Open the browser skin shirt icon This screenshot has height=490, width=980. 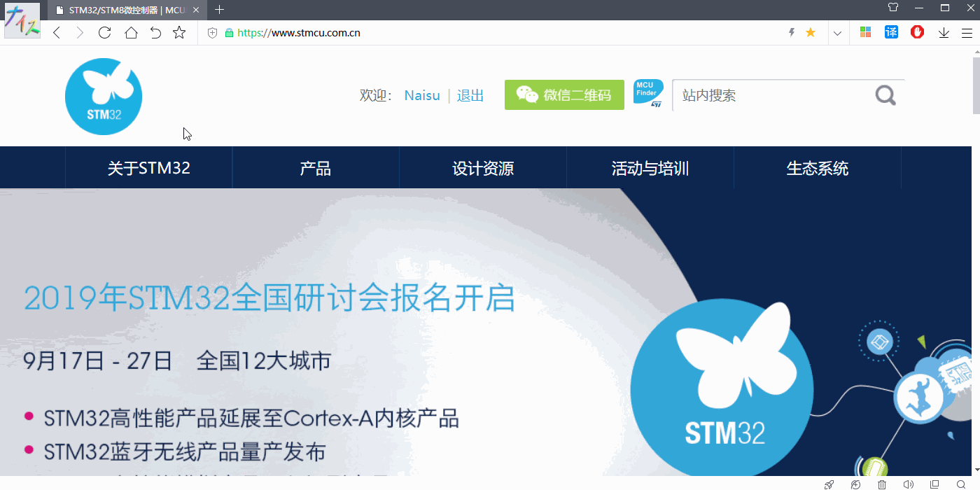tap(892, 8)
